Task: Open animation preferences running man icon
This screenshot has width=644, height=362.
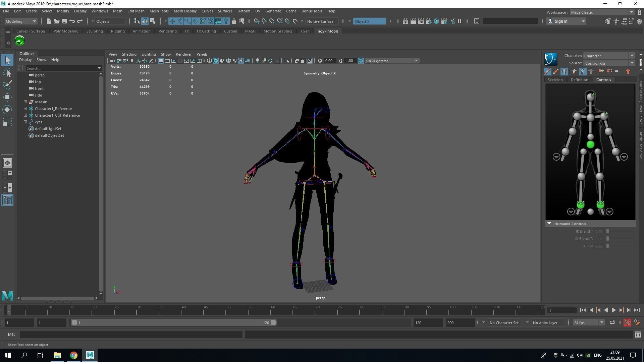Action: tap(637, 323)
